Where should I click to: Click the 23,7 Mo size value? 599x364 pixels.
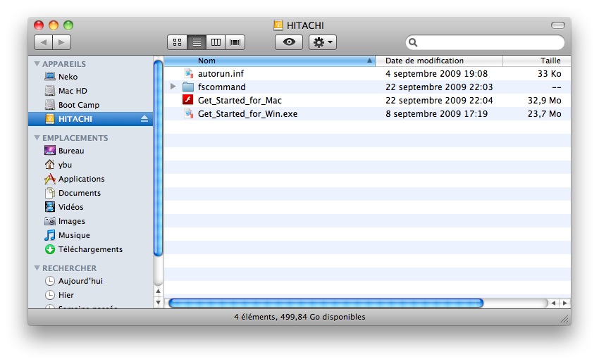coord(544,113)
